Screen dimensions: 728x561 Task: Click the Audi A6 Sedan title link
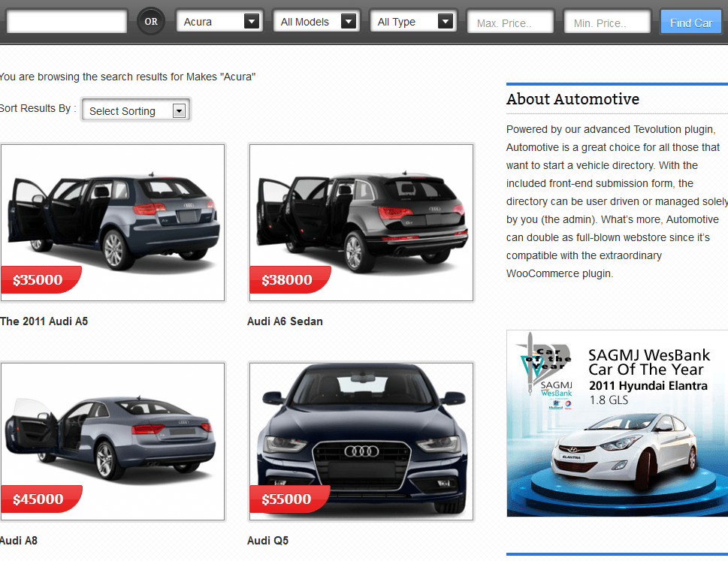coord(285,321)
